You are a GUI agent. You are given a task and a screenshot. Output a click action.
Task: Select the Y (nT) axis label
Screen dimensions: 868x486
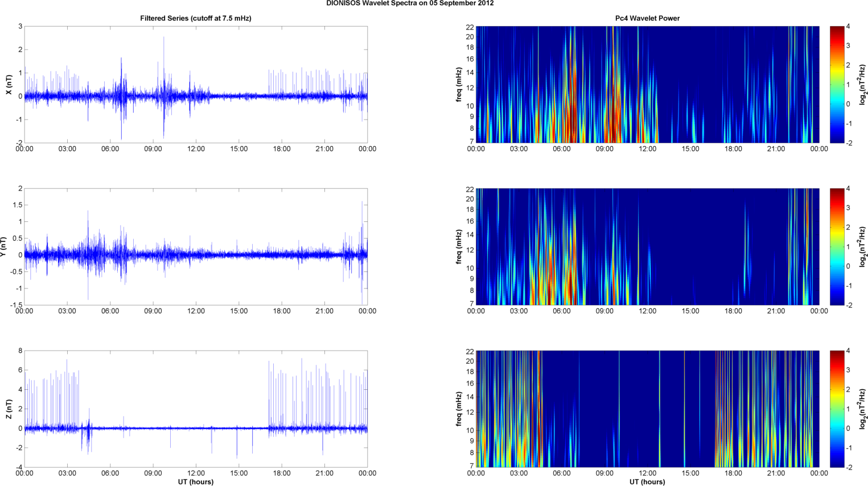[3, 246]
